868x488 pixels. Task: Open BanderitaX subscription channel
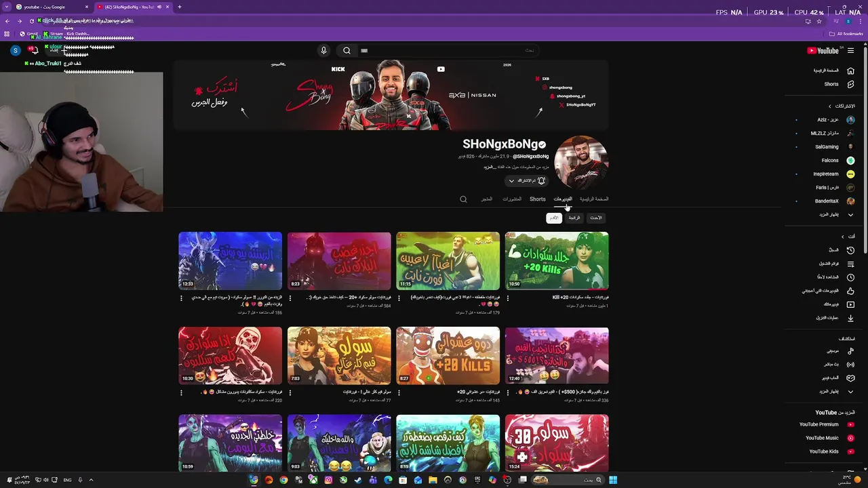coord(833,201)
